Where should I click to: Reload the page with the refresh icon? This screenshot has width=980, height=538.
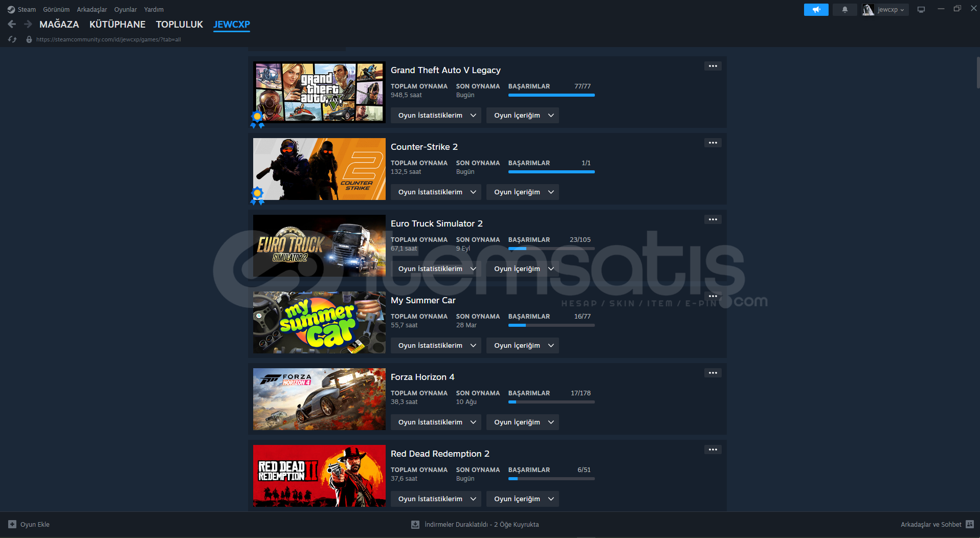pyautogui.click(x=12, y=39)
